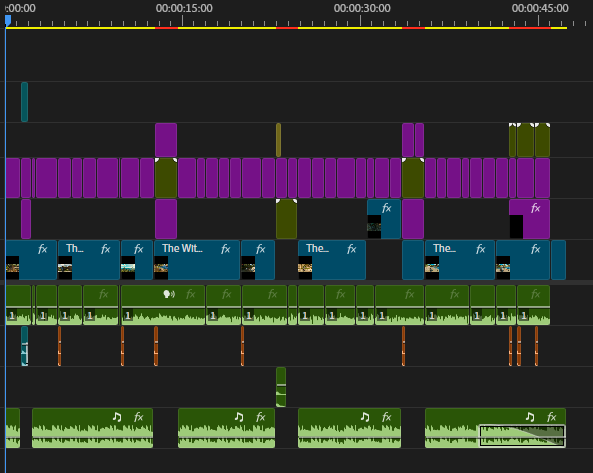
Task: Click the fx badge on the "The Wit.." clip
Action: click(225, 249)
